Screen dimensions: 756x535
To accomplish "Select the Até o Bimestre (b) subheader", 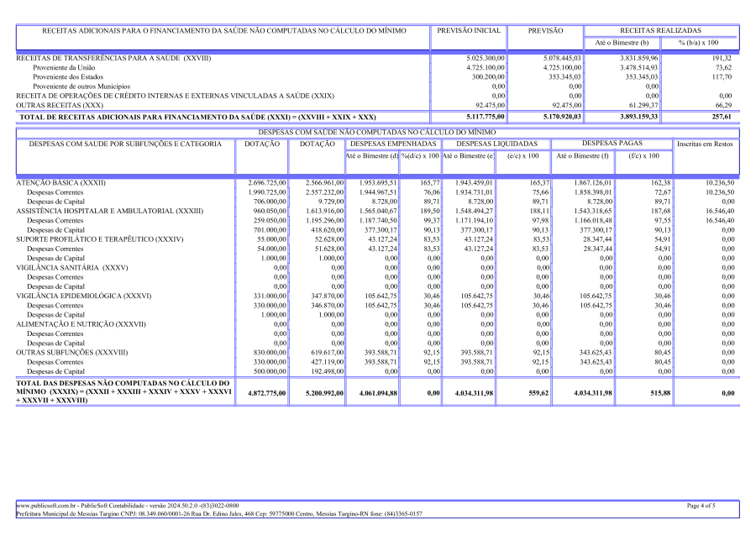I will tap(622, 42).
